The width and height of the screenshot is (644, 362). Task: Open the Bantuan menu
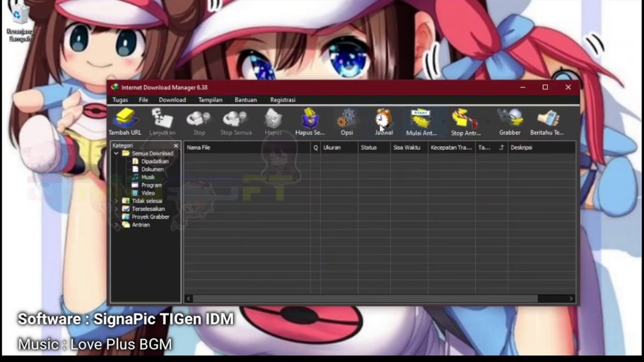[246, 100]
